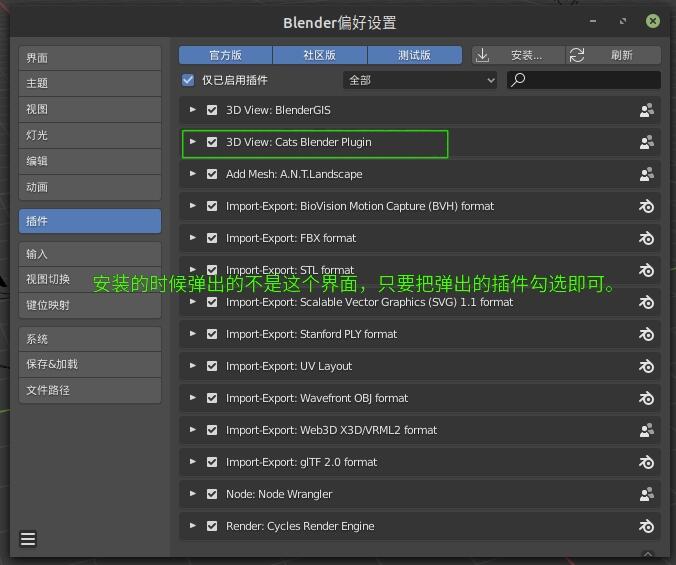Disable the BlenderGIS add-on checkbox
This screenshot has height=565, width=676.
click(212, 110)
